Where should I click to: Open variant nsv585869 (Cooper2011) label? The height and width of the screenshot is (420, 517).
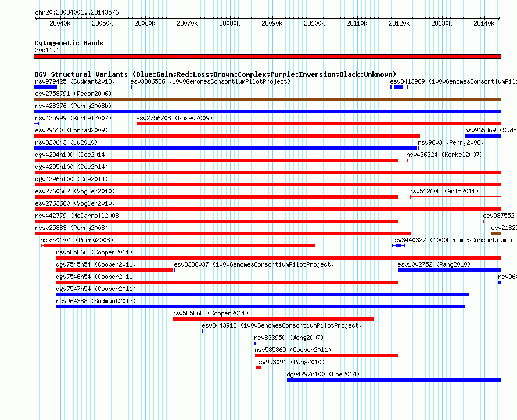[x=293, y=350]
